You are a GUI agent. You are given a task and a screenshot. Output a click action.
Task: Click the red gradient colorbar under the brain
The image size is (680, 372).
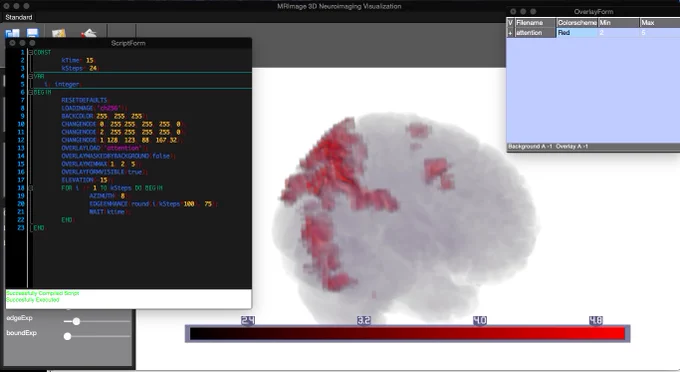click(x=408, y=333)
